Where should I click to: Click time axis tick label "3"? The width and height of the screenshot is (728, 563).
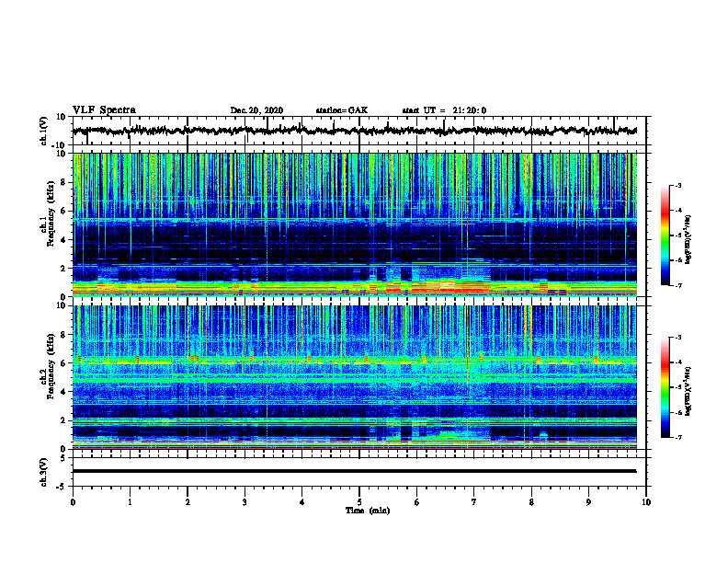click(245, 502)
